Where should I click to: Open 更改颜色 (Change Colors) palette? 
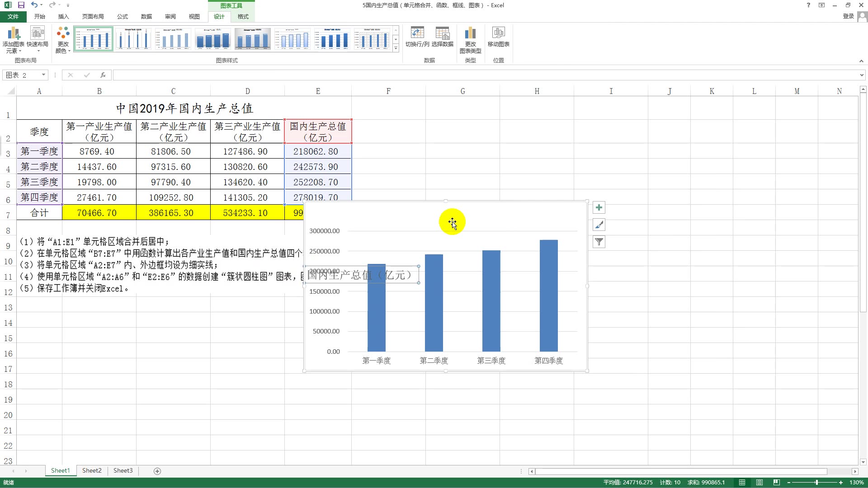point(63,40)
